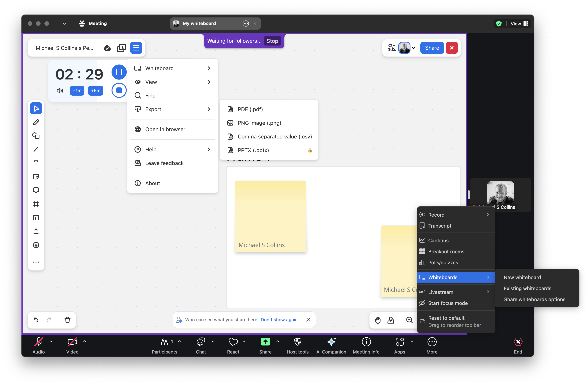Stop the timer
588x385 pixels.
pyautogui.click(x=119, y=90)
